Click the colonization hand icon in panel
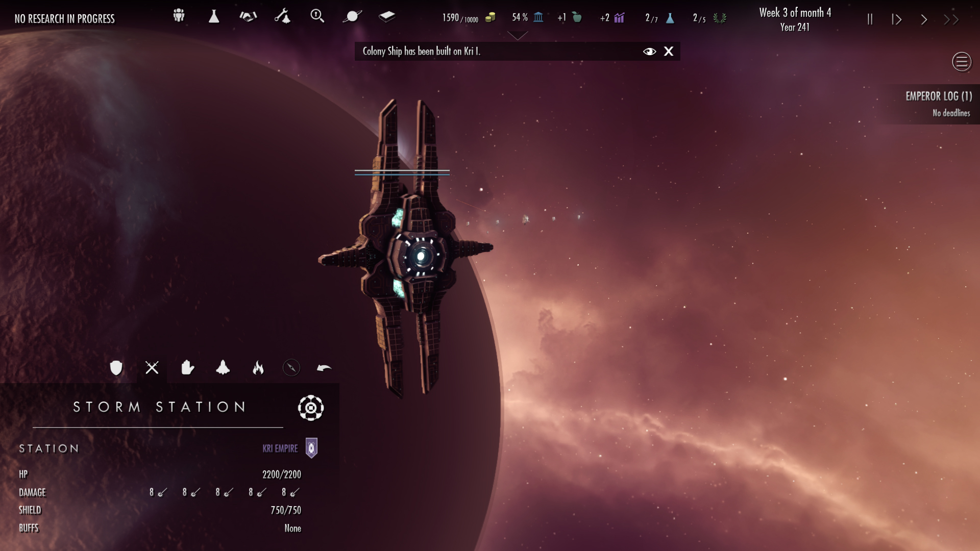Viewport: 980px width, 551px height. [187, 367]
